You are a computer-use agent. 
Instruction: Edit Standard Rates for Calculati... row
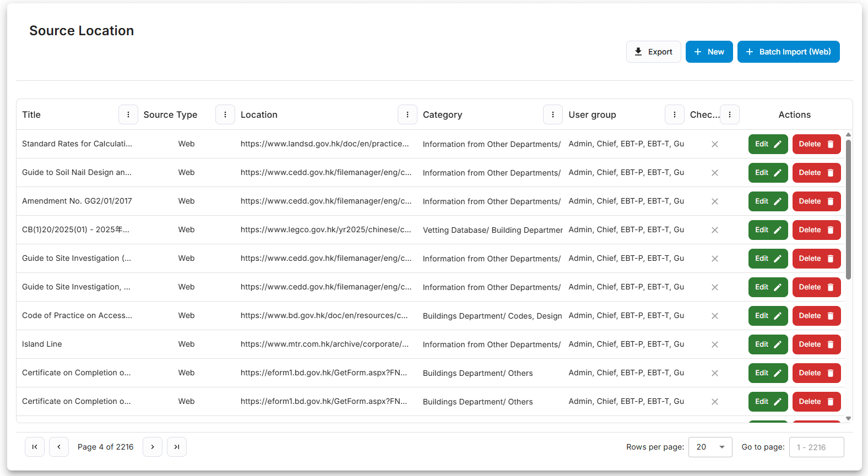pos(768,144)
